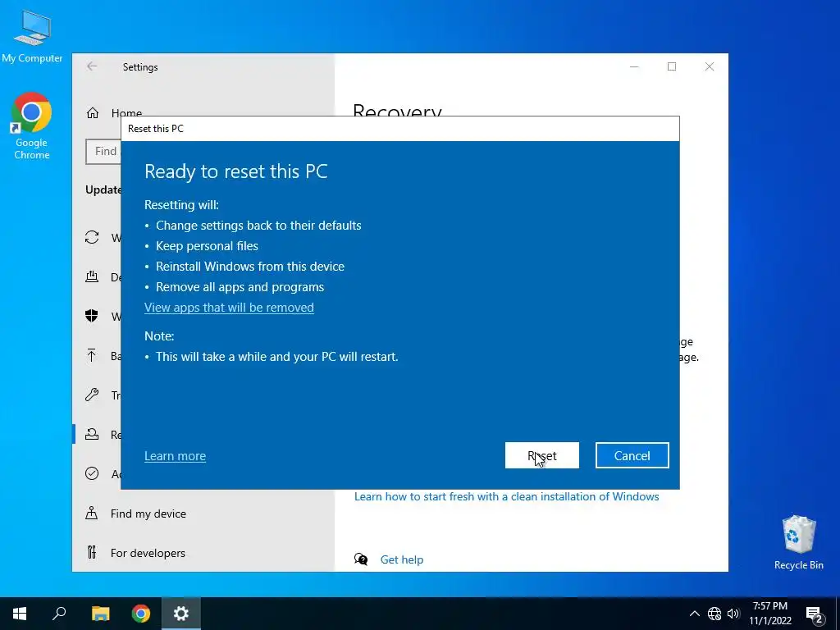
Task: Go back with Settings back arrow
Action: coord(92,66)
